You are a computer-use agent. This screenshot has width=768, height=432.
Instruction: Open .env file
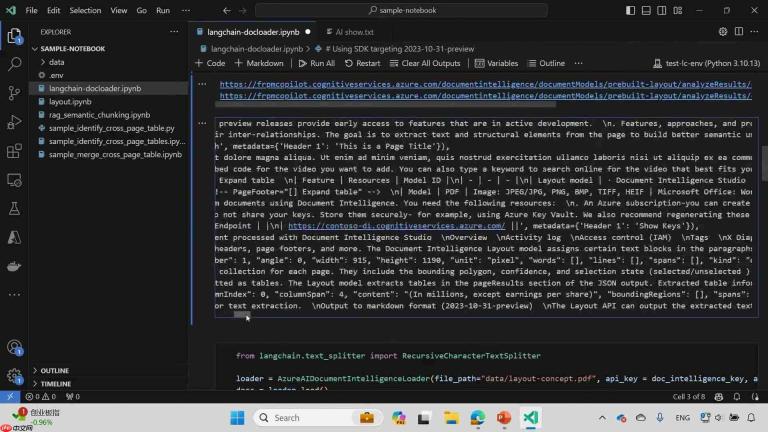pos(56,75)
